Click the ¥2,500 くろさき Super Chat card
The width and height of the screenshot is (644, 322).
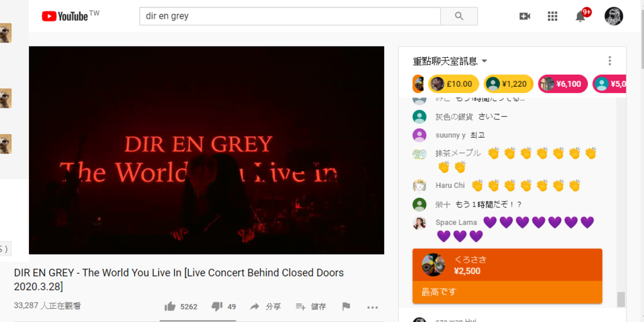point(508,276)
